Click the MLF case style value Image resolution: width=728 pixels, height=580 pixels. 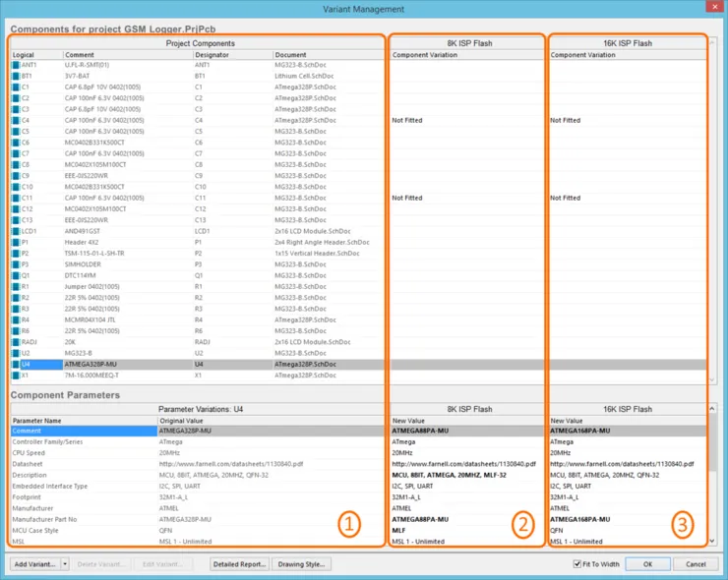coord(398,530)
